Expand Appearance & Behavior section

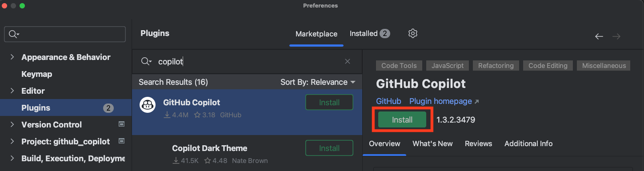[x=12, y=57]
